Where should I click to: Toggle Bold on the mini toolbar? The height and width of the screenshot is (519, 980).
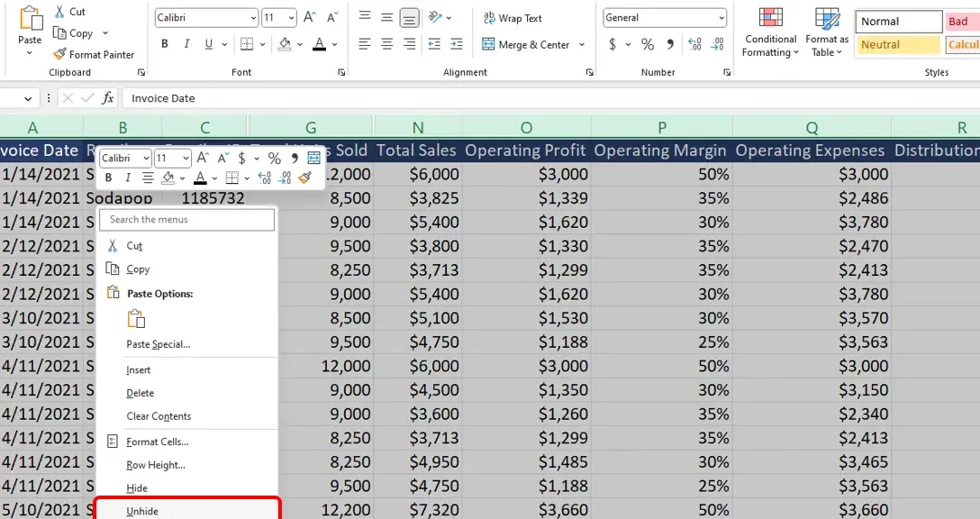click(108, 177)
